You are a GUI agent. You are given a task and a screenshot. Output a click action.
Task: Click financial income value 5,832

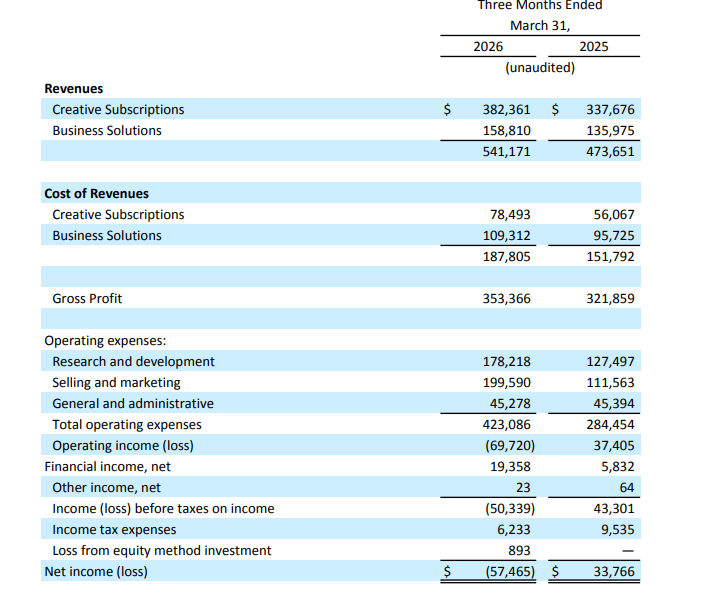pyautogui.click(x=617, y=467)
